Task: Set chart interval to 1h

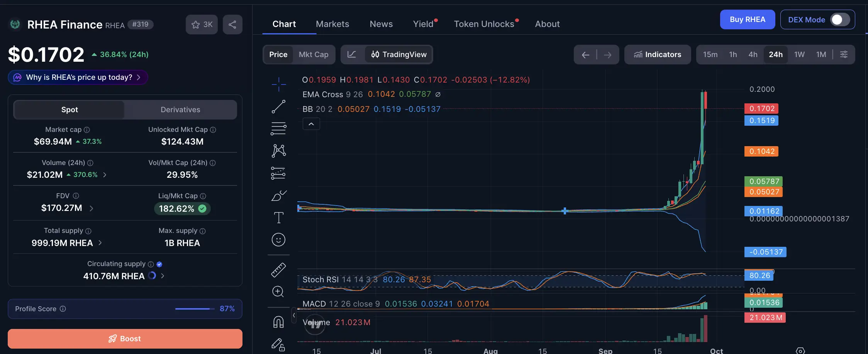Action: [x=733, y=54]
